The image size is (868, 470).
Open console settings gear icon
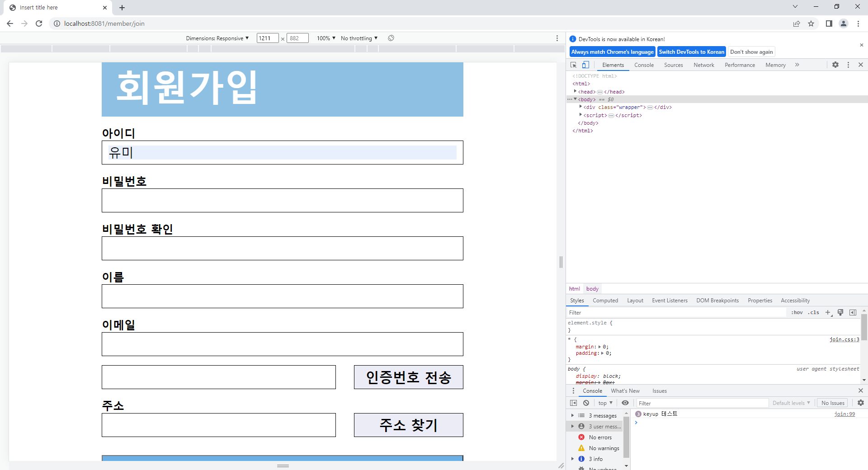tap(861, 403)
